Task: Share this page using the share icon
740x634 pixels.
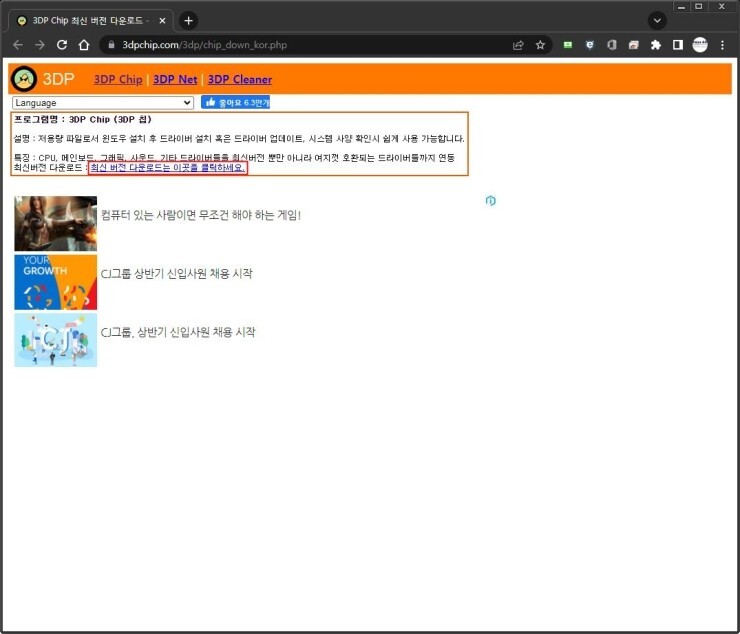Action: (x=518, y=45)
